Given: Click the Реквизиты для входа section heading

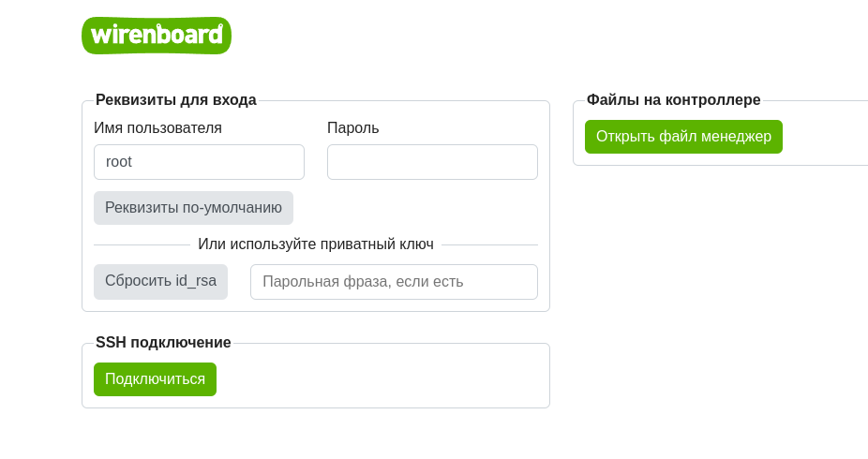Looking at the screenshot, I should 175,100.
